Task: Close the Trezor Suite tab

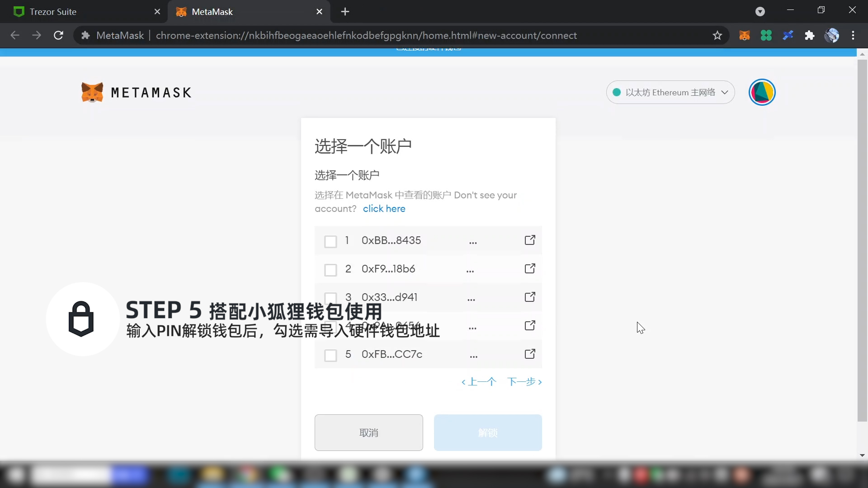Action: click(157, 12)
